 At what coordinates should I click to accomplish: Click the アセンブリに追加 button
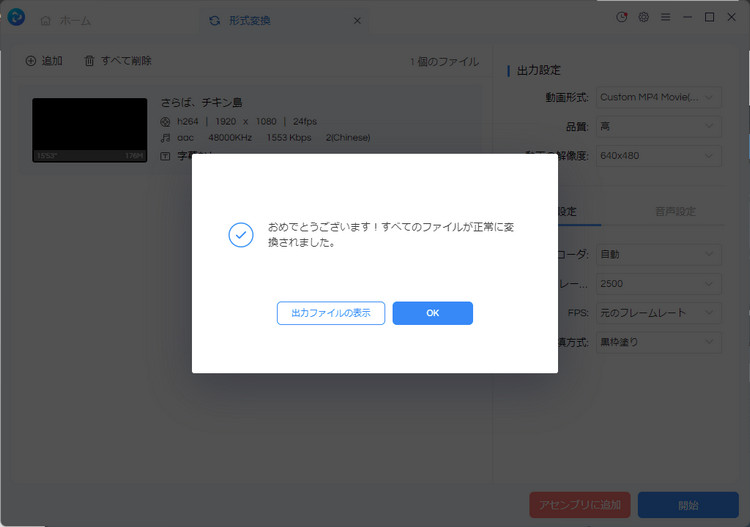pyautogui.click(x=580, y=505)
